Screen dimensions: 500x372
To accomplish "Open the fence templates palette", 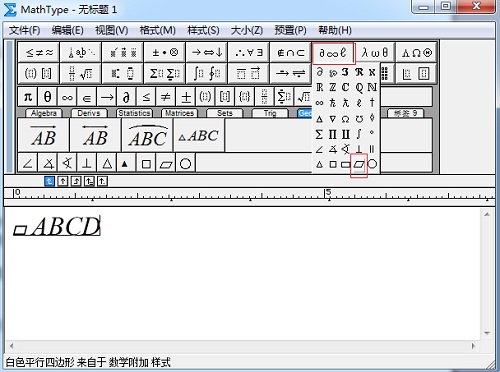I will (x=39, y=73).
